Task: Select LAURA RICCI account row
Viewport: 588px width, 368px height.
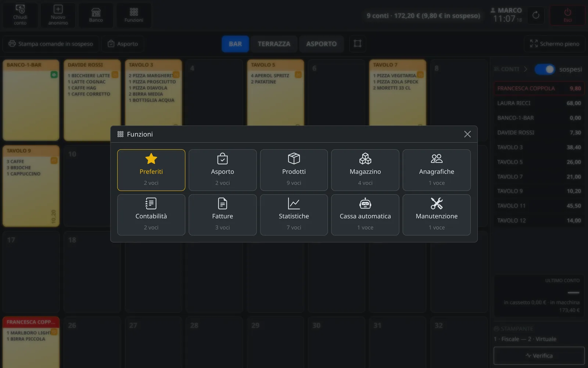Action: pos(539,103)
